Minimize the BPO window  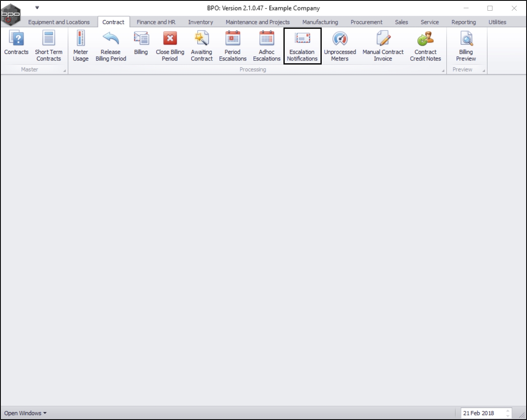click(x=466, y=8)
